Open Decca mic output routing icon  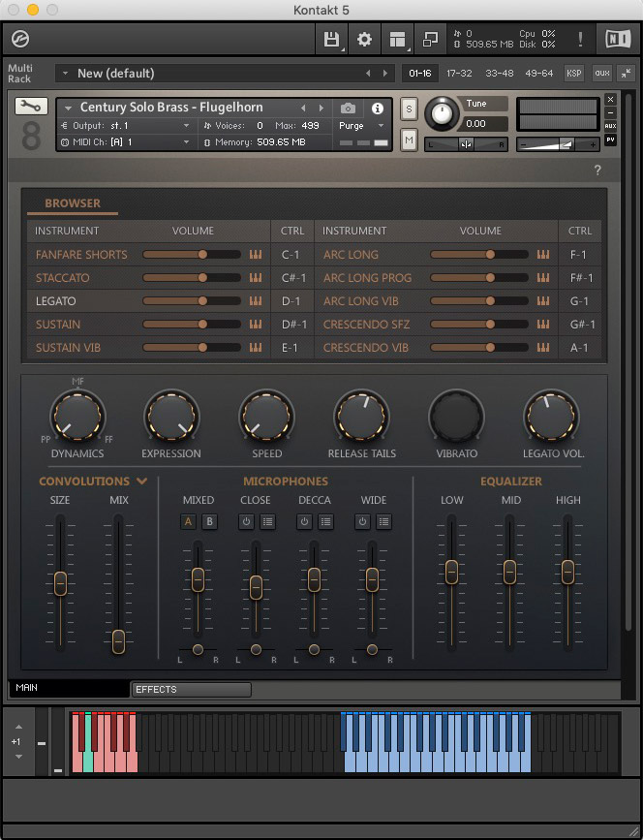(325, 522)
